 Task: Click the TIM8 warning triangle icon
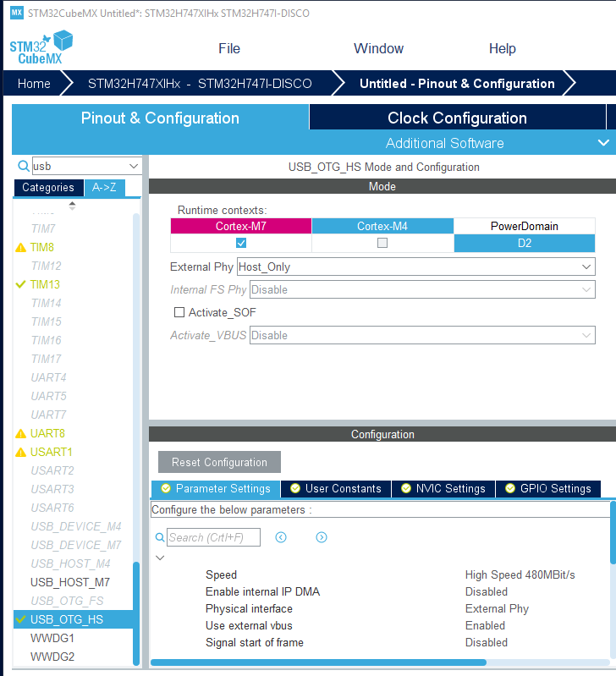pyautogui.click(x=20, y=247)
